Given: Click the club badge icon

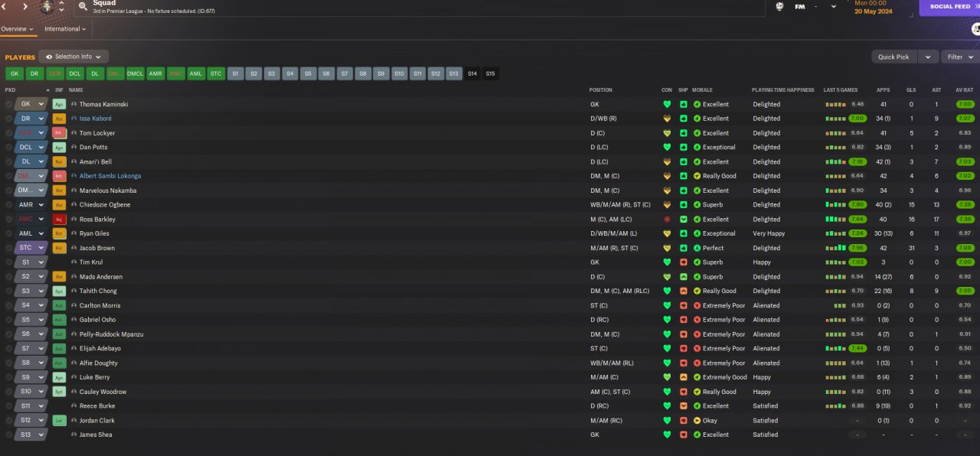Looking at the screenshot, I should tap(47, 7).
